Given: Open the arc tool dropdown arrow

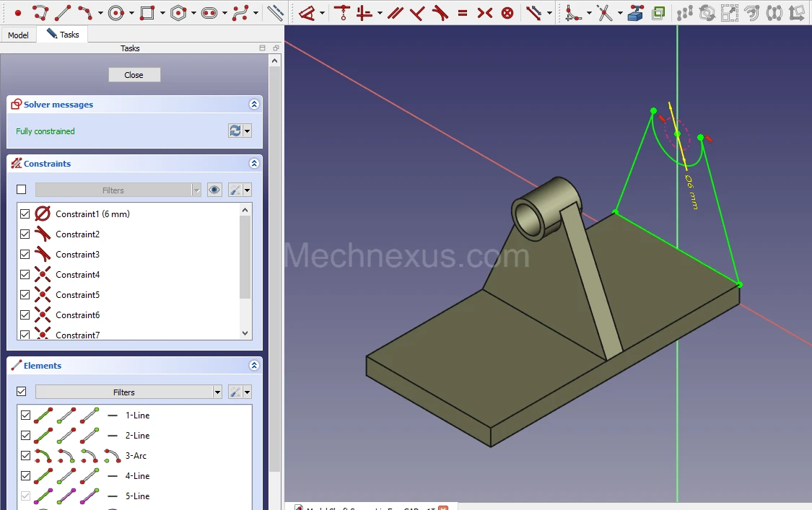Looking at the screenshot, I should coord(100,13).
